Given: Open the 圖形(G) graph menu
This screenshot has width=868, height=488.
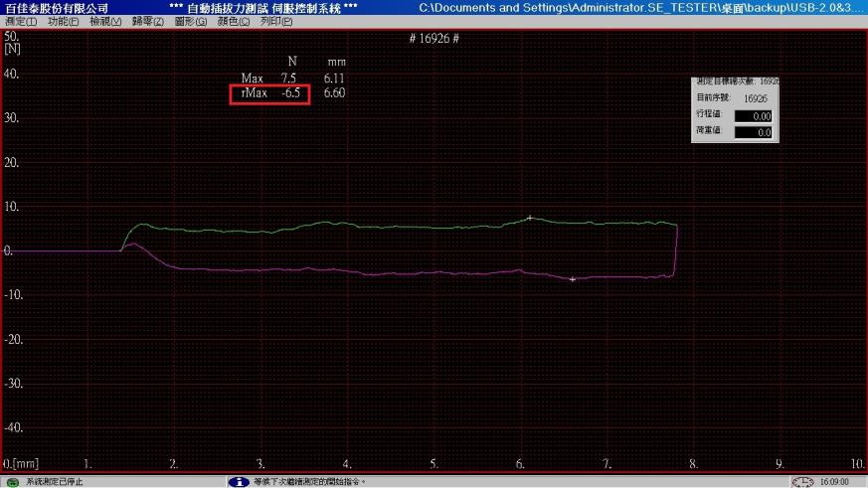Looking at the screenshot, I should (191, 22).
